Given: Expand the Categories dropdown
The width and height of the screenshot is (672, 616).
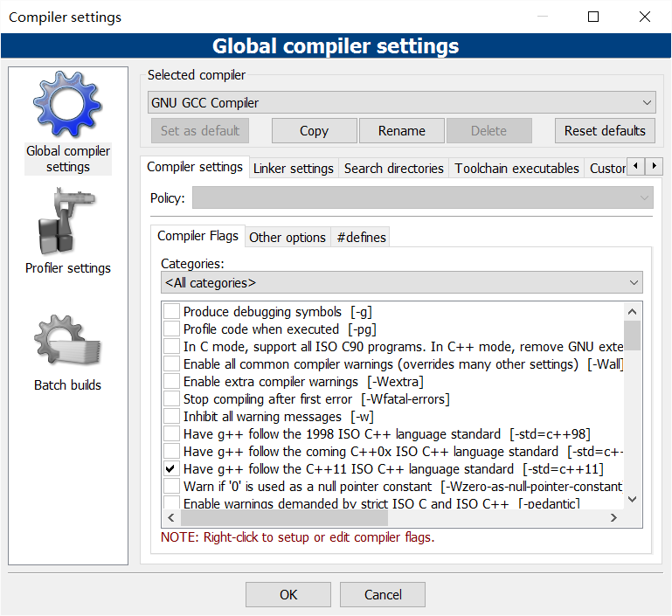Looking at the screenshot, I should pyautogui.click(x=401, y=283).
